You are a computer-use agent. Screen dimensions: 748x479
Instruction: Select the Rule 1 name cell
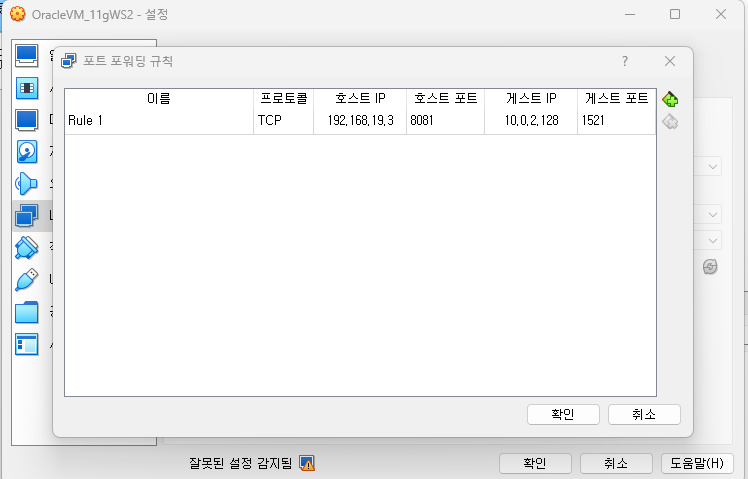pos(159,120)
